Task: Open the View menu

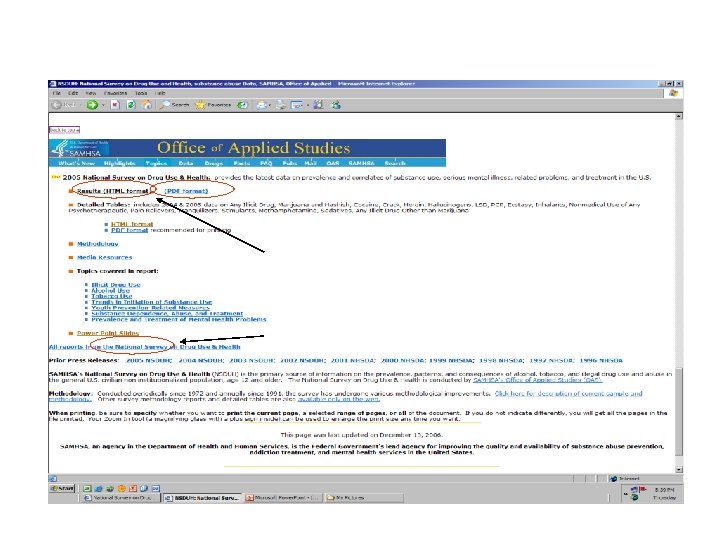Action: click(90, 93)
